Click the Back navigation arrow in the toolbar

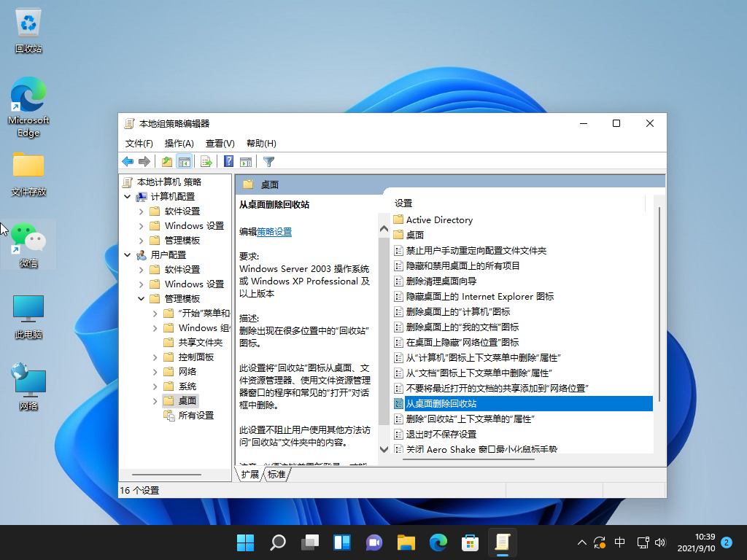127,162
